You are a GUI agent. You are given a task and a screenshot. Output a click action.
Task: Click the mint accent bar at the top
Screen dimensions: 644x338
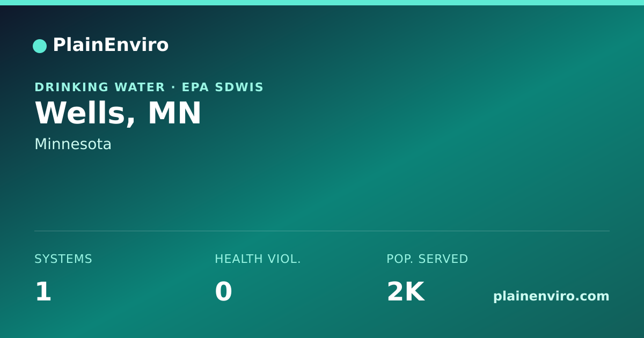click(x=322, y=3)
